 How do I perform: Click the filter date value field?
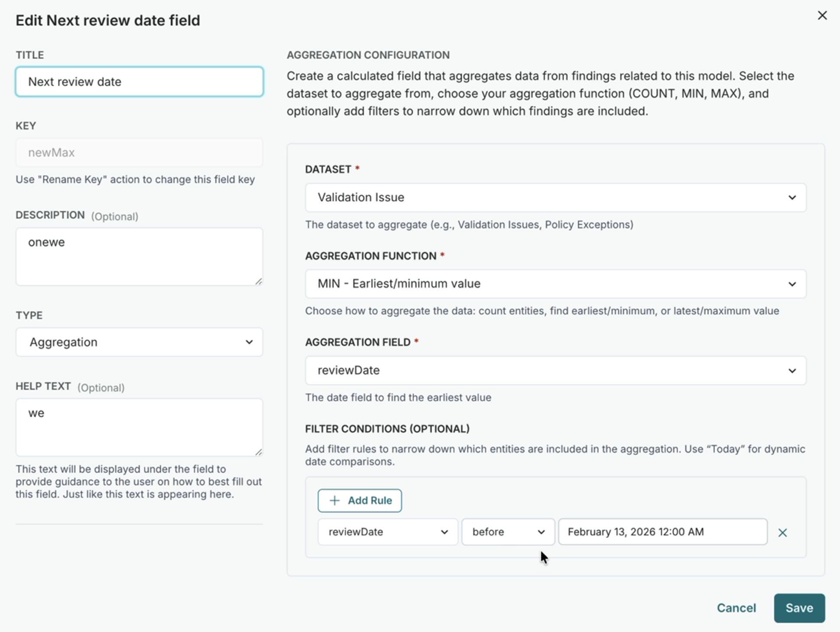(x=662, y=532)
